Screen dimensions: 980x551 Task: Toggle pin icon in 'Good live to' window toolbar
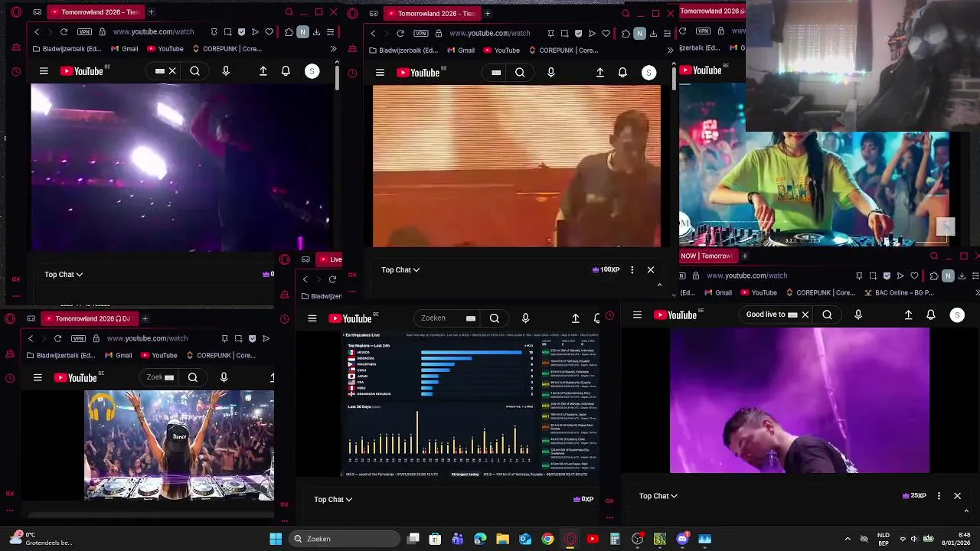coord(859,275)
